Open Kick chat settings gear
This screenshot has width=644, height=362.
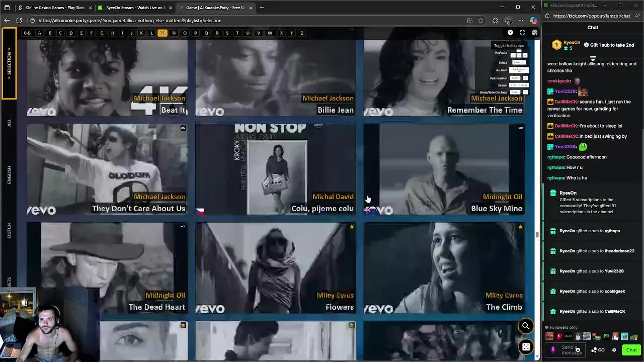614,350
